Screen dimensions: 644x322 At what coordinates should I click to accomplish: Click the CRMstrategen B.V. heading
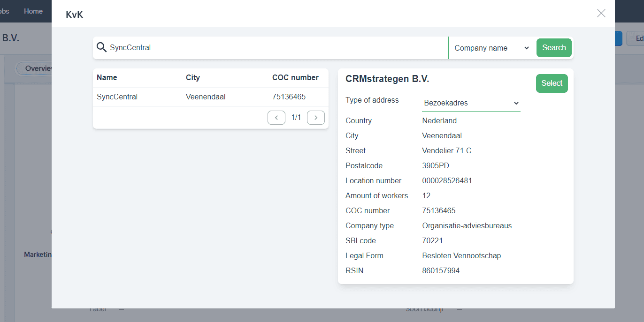pos(387,79)
